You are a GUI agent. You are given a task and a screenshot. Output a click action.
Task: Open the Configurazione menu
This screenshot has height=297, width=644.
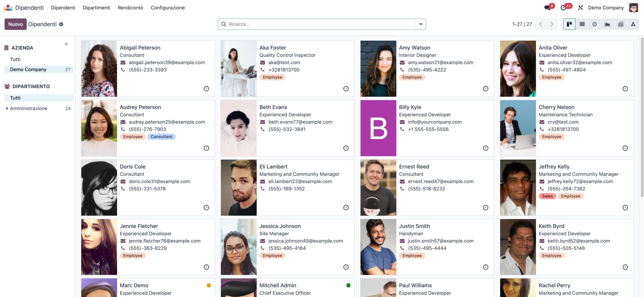pos(168,8)
